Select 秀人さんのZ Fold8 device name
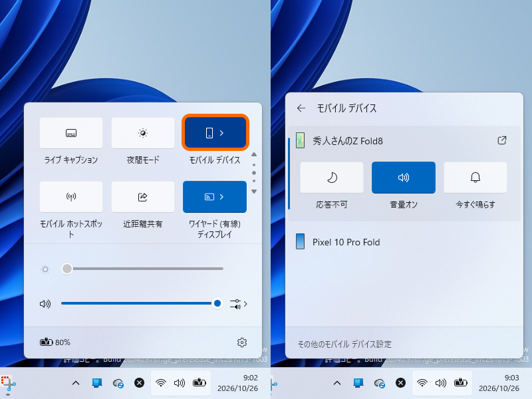 pos(348,141)
